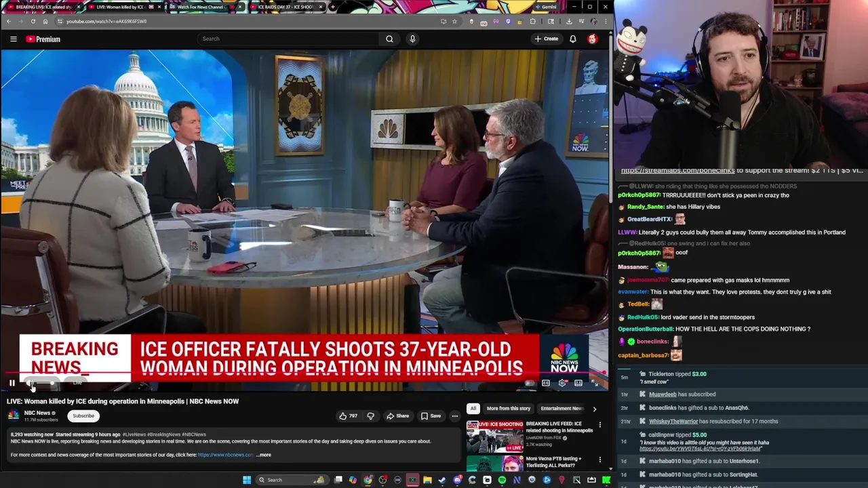Focus the YouTube search box
The height and width of the screenshot is (488, 868).
(288, 39)
